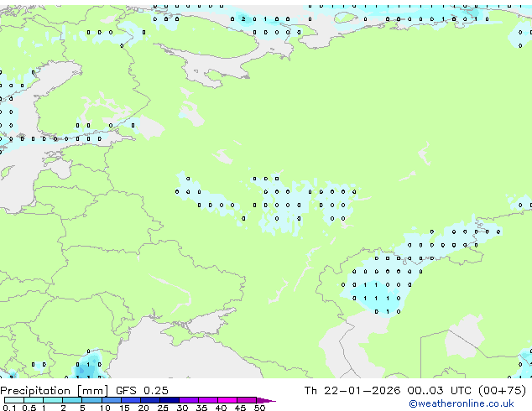Image resolution: width=532 pixels, height=411 pixels.
Task: Click the 'Th 22-01-2026' date text
Action: [x=352, y=391]
